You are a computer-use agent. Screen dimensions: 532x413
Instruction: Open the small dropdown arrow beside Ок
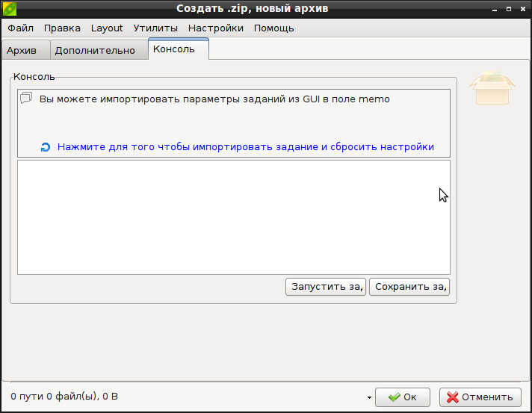coord(369,397)
